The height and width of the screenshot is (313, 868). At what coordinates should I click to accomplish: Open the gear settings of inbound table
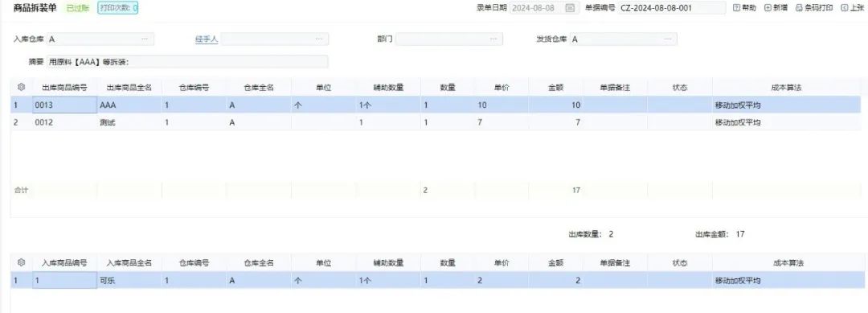pyautogui.click(x=21, y=262)
